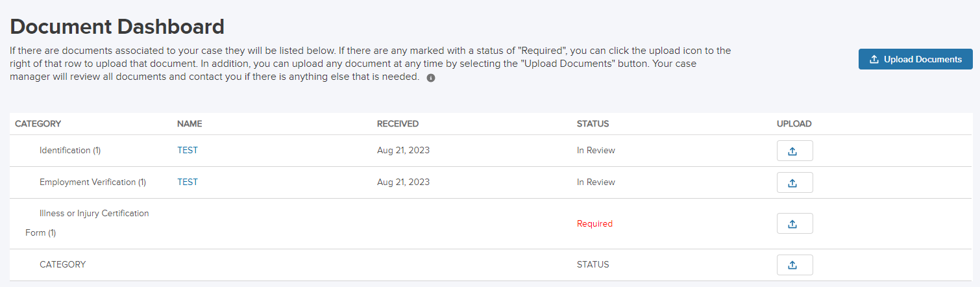The width and height of the screenshot is (980, 287).
Task: Click the STATUS column header
Action: [593, 123]
